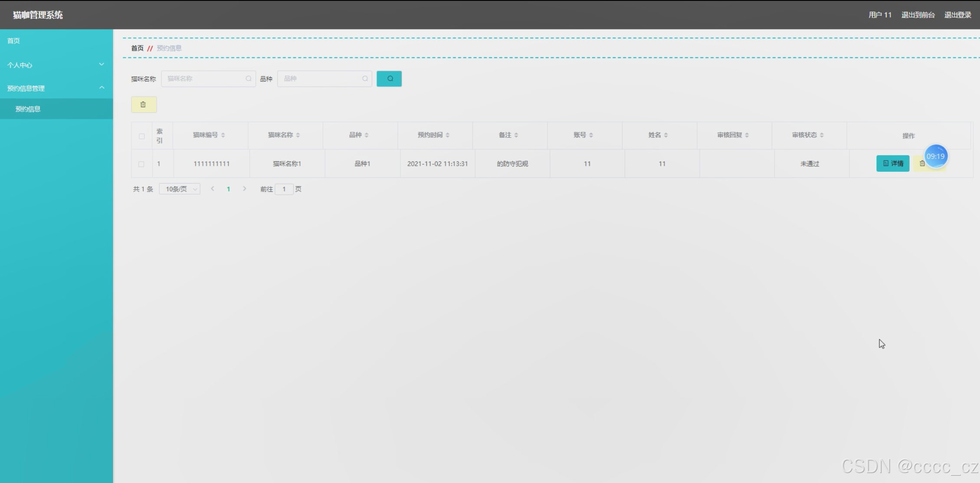
Task: Click the 猫咪名称 search input field
Action: pyautogui.click(x=205, y=79)
